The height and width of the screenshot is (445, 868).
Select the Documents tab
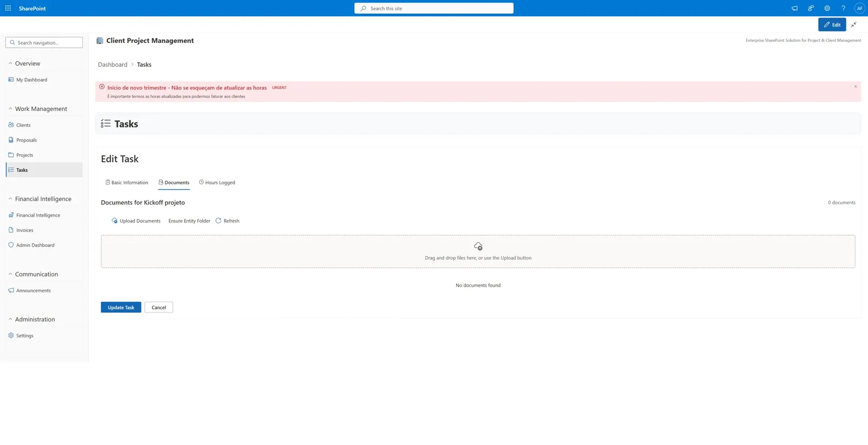coord(174,182)
